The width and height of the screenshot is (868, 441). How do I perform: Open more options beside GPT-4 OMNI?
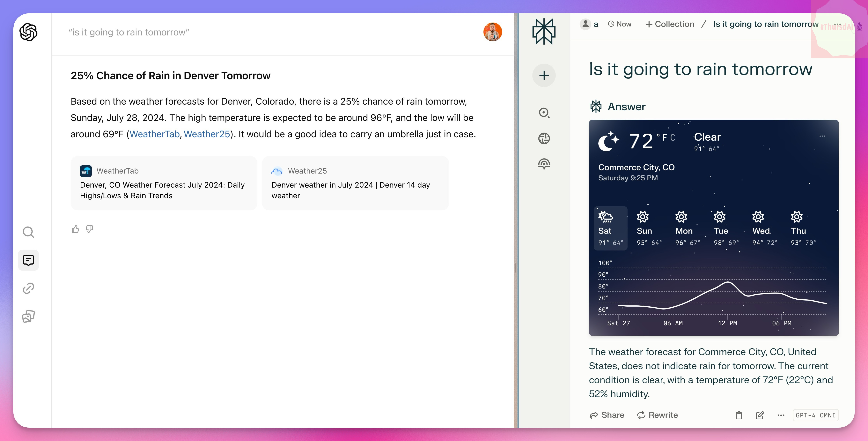pyautogui.click(x=781, y=415)
